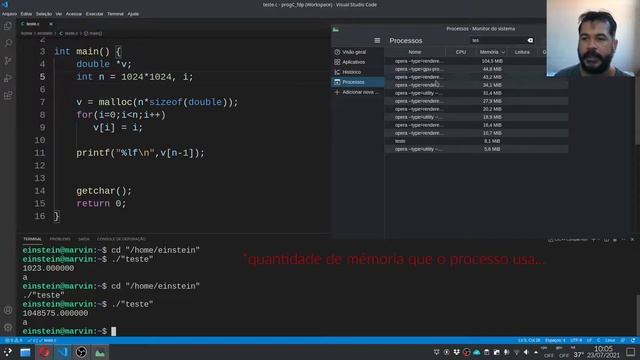Click the UTF-8 encoding in status bar
Viewport: 640px width, 360px height.
[576, 340]
